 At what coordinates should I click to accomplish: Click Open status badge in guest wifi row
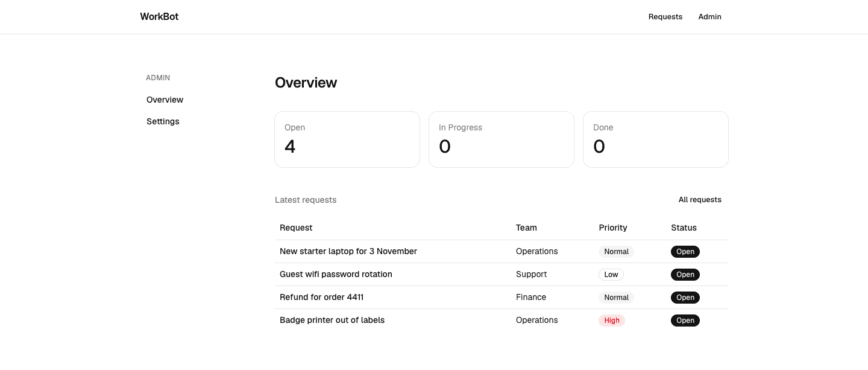(685, 275)
